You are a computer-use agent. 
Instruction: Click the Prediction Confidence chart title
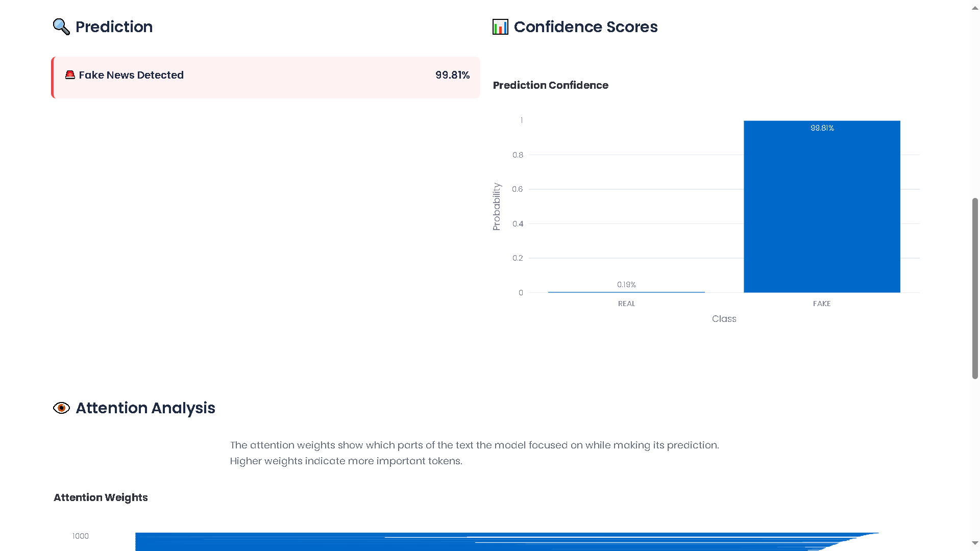coord(550,85)
